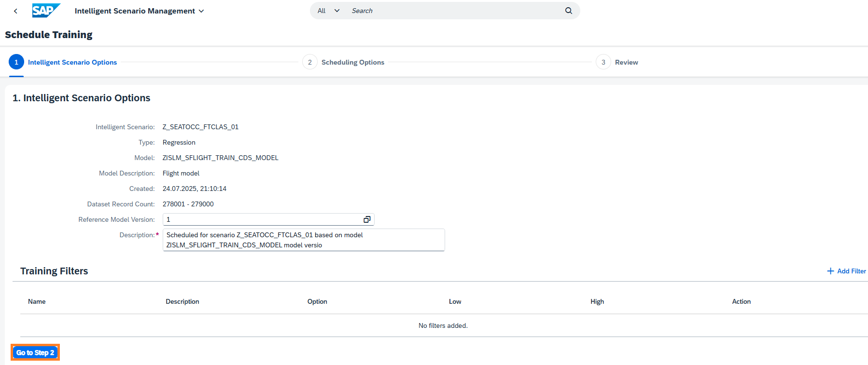Click Add Filter in Training Filters
Viewport: 868px width, 365px height.
[846, 271]
